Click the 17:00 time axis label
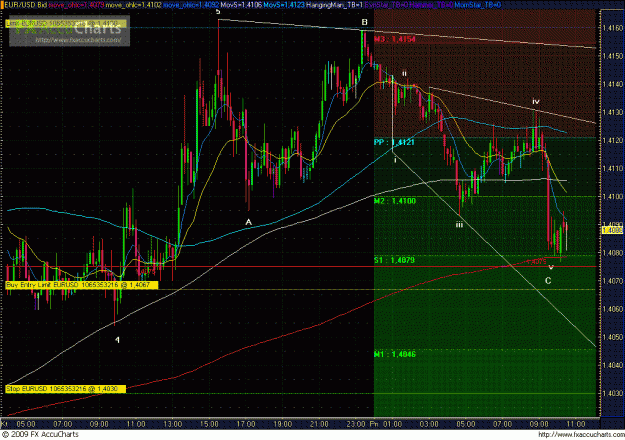 246,424
